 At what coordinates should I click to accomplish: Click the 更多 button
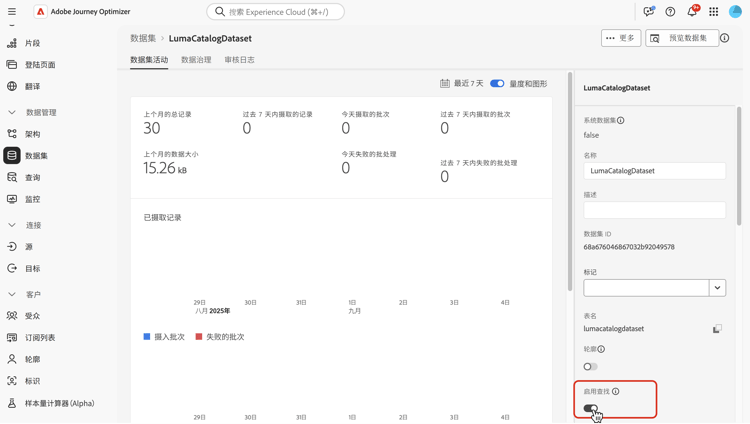[621, 38]
